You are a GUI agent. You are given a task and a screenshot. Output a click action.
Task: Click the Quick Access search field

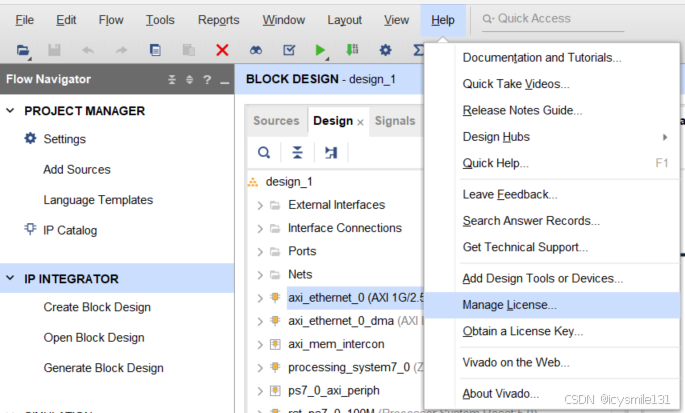(553, 19)
